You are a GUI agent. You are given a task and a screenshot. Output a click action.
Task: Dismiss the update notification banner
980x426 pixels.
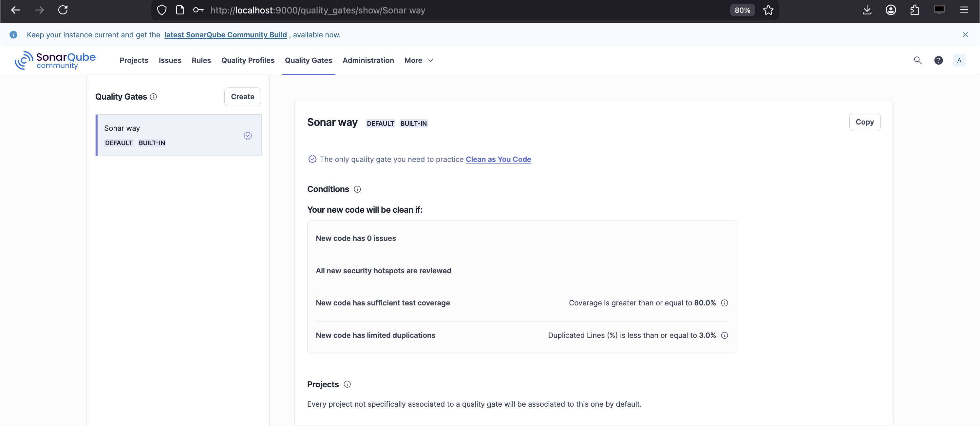965,35
